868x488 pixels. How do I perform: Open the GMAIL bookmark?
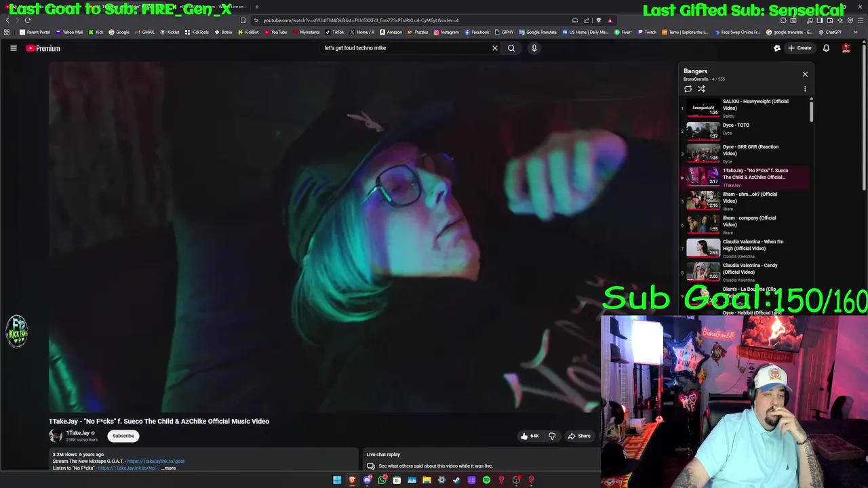(144, 32)
